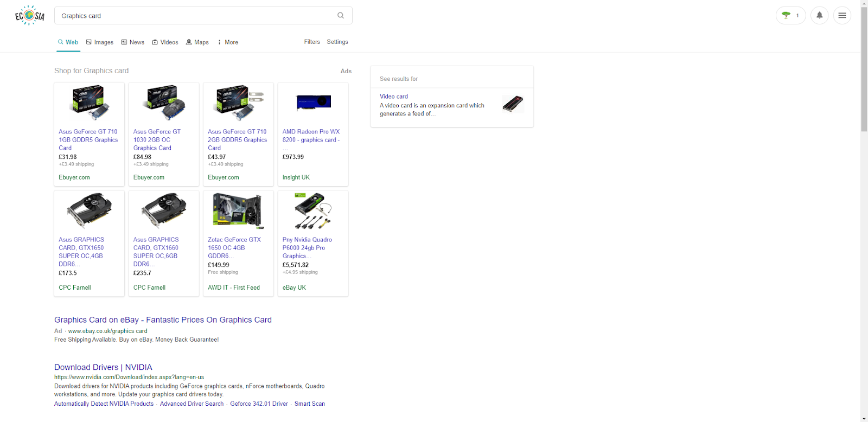
Task: Open the hamburger main menu
Action: [x=842, y=16]
